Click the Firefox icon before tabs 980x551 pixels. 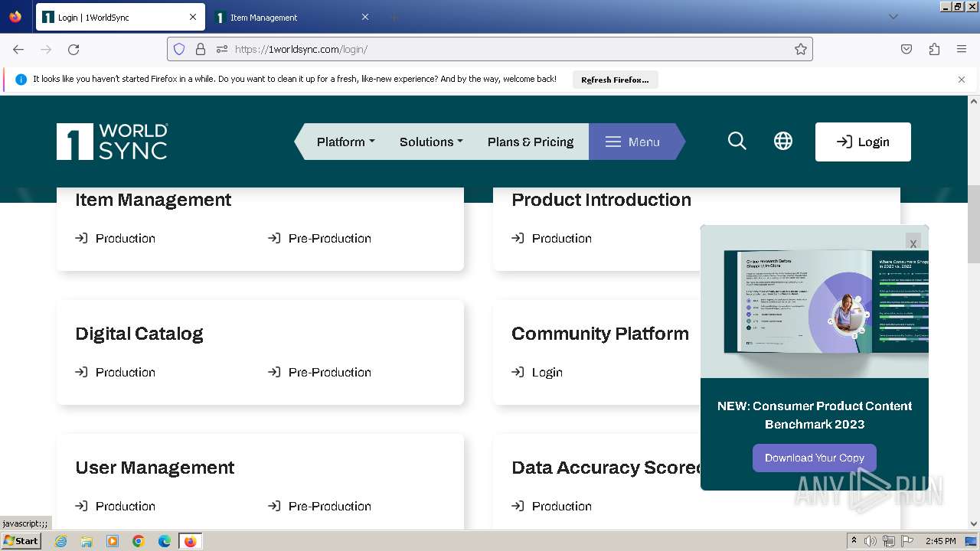[x=15, y=17]
